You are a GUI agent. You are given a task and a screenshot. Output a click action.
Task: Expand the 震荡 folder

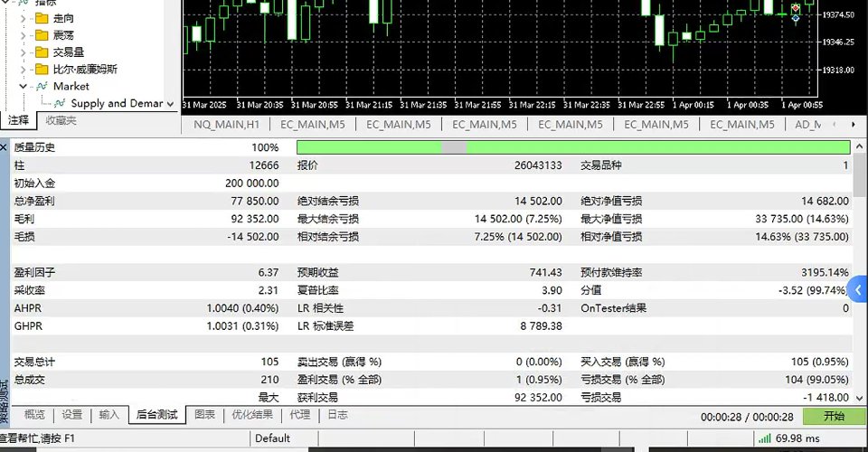tap(23, 36)
